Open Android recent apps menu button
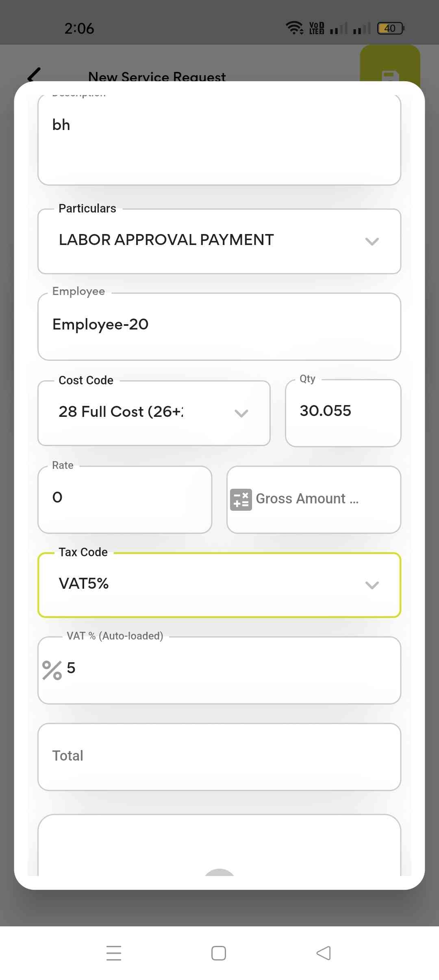 pyautogui.click(x=114, y=953)
